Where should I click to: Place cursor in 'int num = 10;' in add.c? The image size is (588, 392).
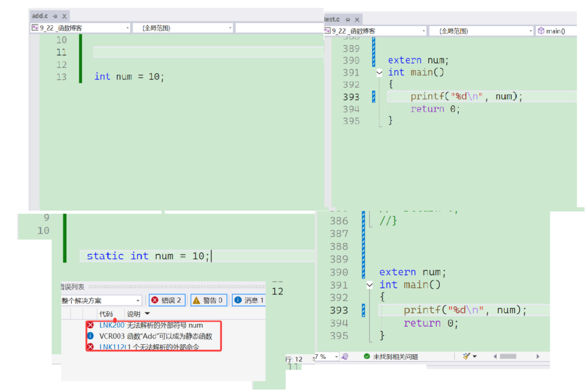coord(129,77)
